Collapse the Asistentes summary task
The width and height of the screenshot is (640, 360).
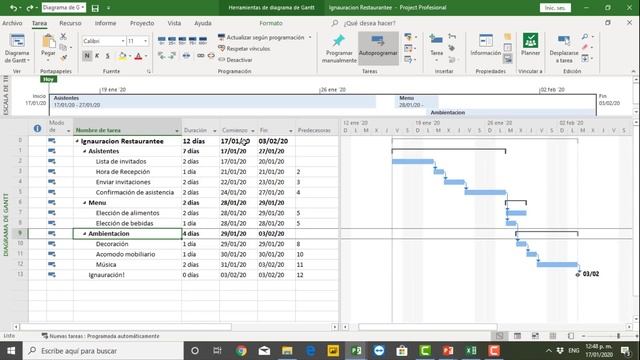(84, 151)
